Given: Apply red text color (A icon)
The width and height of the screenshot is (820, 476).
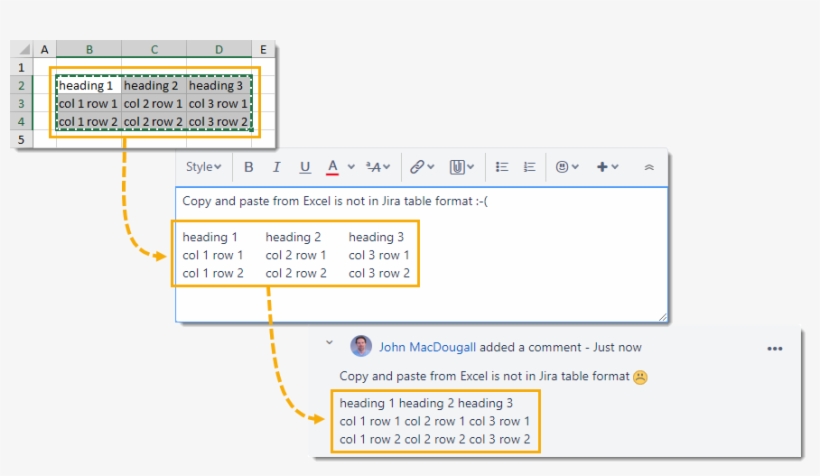Looking at the screenshot, I should 332,167.
